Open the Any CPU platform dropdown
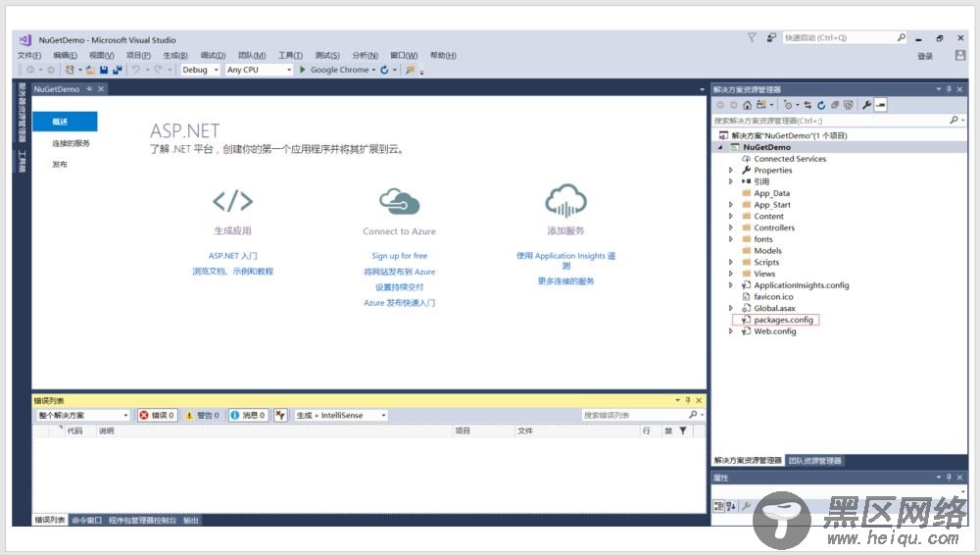Viewport: 980px width, 555px height. click(259, 70)
